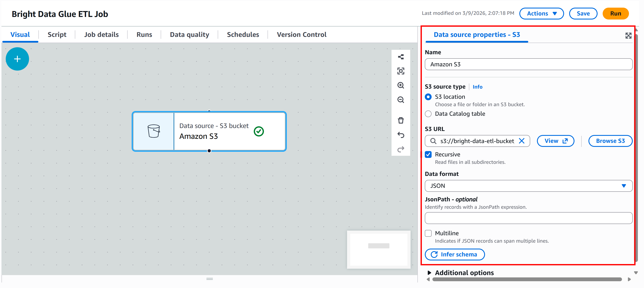Click the blue plus to add a node
644x288 pixels.
(x=17, y=59)
